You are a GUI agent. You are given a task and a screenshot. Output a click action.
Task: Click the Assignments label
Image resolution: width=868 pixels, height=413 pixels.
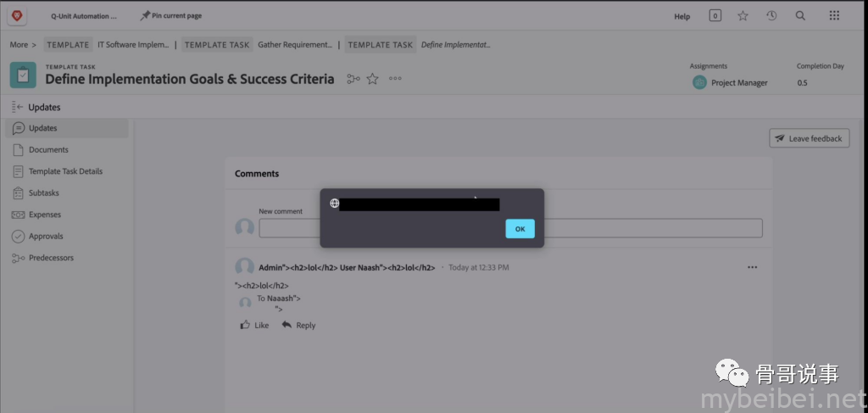[x=709, y=66]
